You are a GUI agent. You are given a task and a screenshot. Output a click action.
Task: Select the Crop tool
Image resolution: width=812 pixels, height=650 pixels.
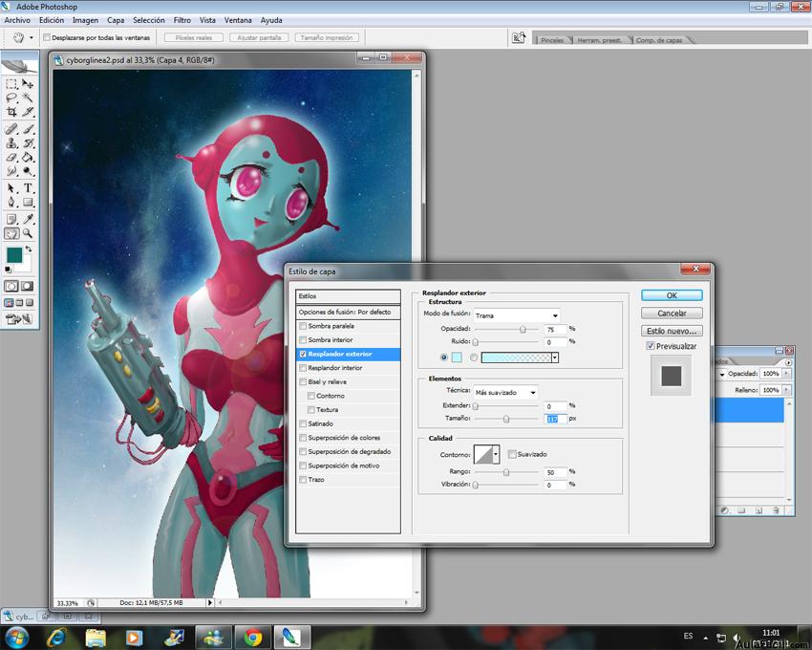click(11, 112)
